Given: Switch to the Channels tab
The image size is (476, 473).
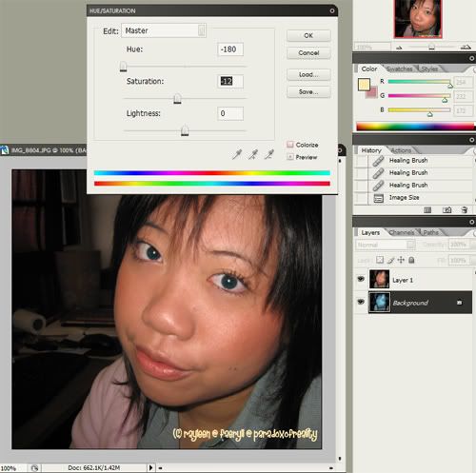Looking at the screenshot, I should [402, 232].
